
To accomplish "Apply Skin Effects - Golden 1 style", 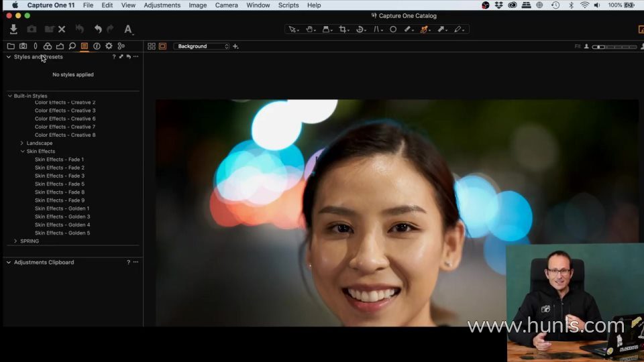I will (x=62, y=208).
